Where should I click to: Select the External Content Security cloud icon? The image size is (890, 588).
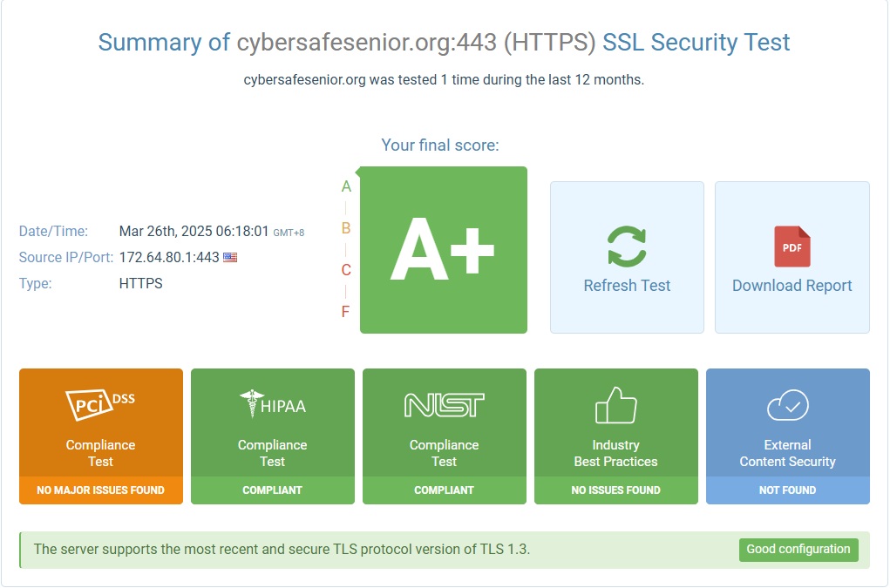788,404
